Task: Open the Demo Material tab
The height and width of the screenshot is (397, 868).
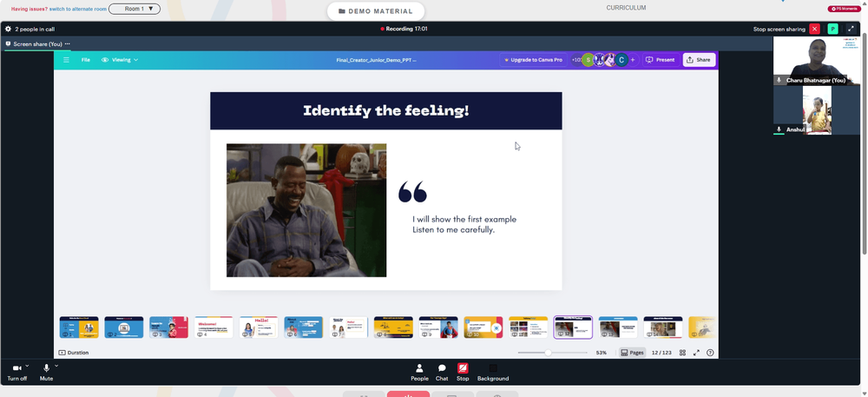Action: (x=376, y=11)
